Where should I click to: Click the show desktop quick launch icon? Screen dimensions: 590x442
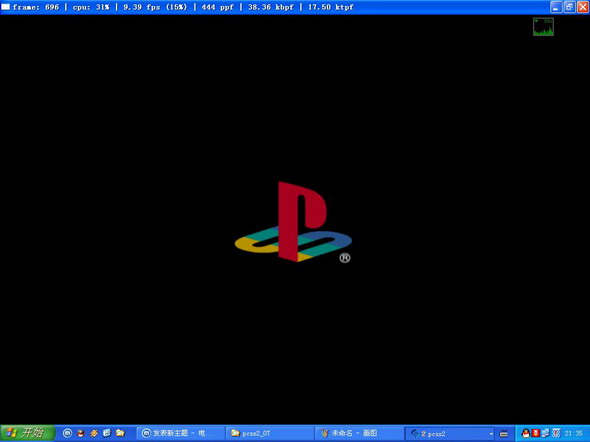click(x=107, y=433)
